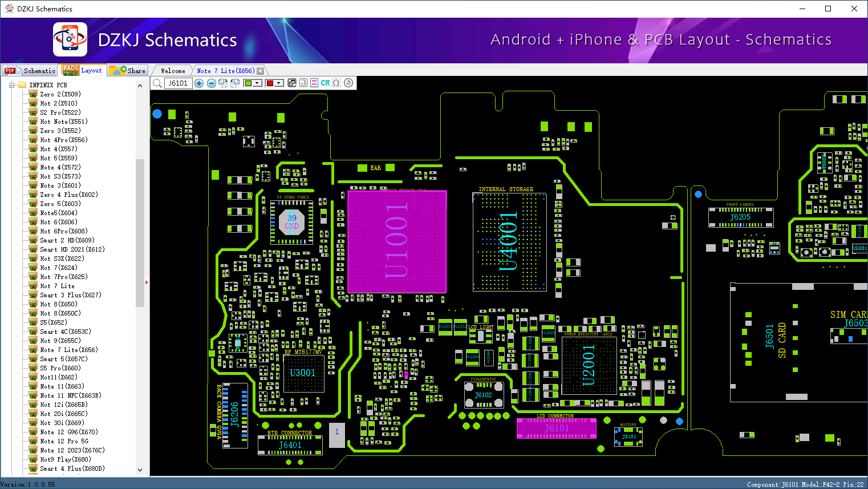Open the red color dropdown arrow

(279, 83)
